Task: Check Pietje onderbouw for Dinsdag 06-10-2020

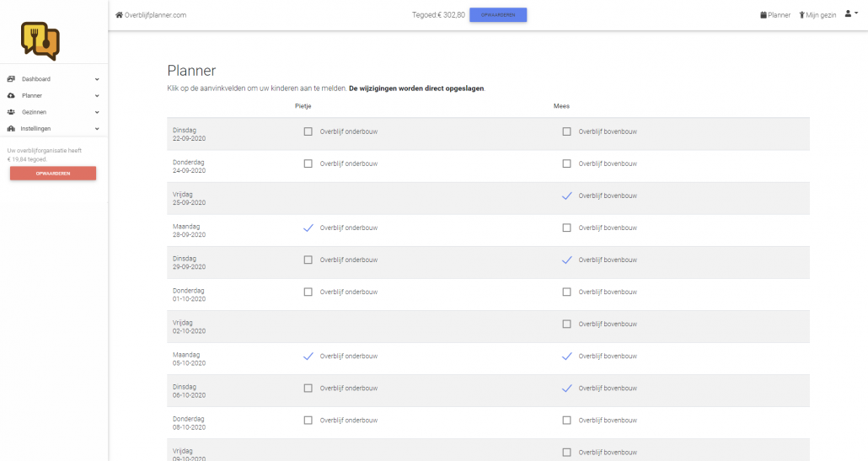Action: click(x=308, y=389)
